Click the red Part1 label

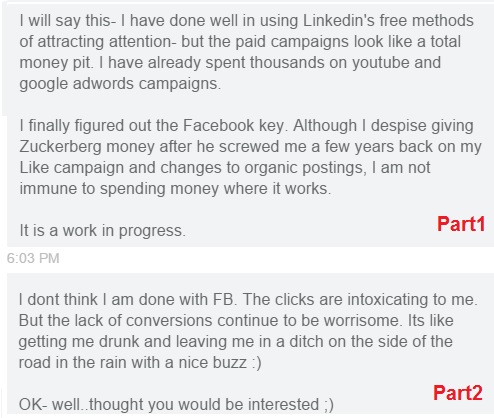click(x=461, y=224)
